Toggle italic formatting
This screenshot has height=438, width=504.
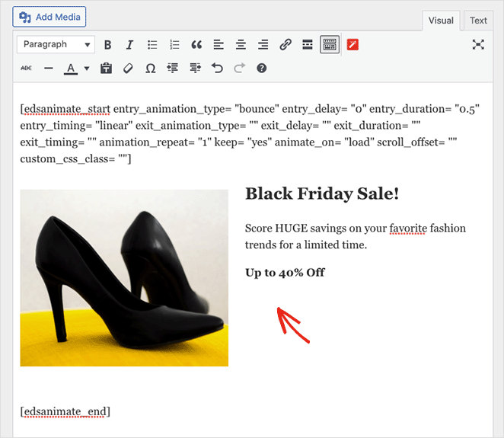pyautogui.click(x=129, y=45)
